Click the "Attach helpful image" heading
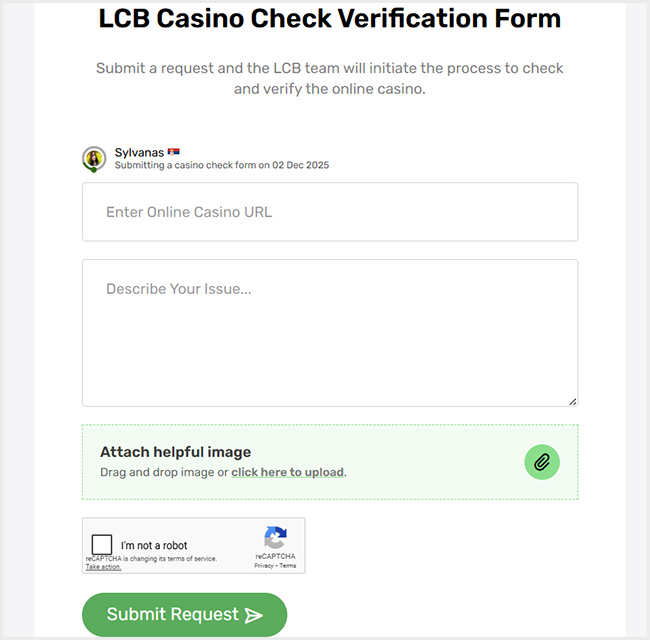Viewport: 650px width, 640px height. point(175,452)
